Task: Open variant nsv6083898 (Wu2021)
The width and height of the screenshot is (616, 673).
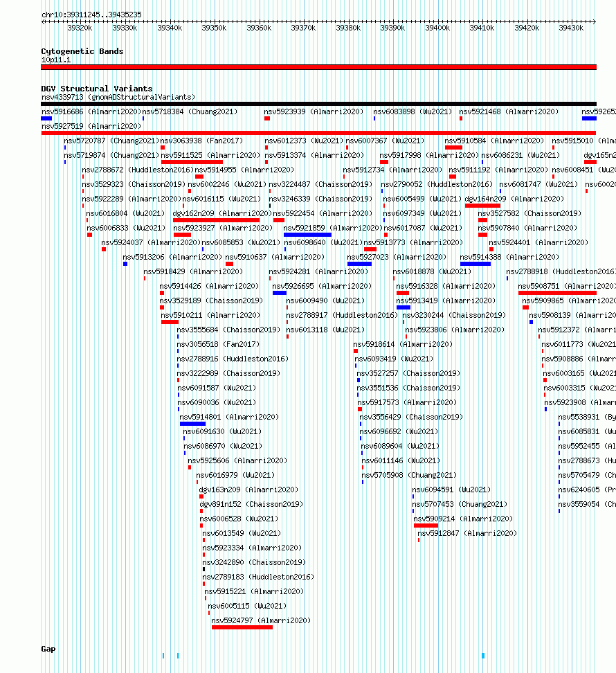Action: pyautogui.click(x=413, y=111)
